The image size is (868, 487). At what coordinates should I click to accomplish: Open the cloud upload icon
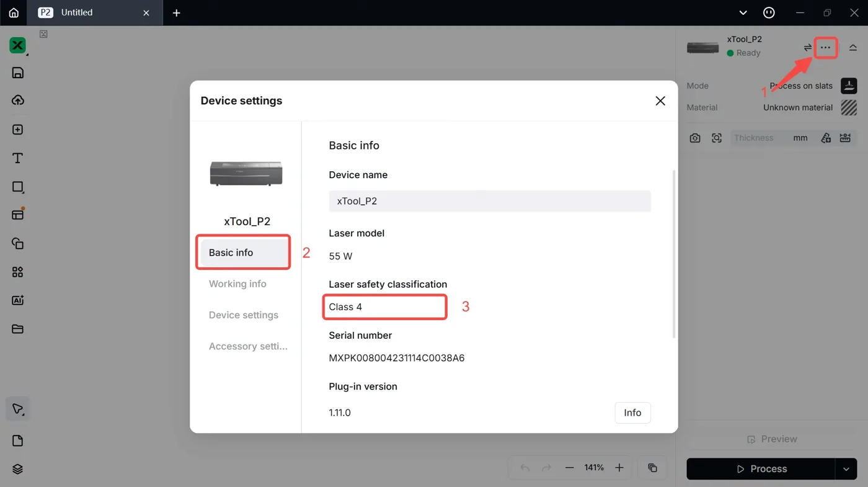17,101
